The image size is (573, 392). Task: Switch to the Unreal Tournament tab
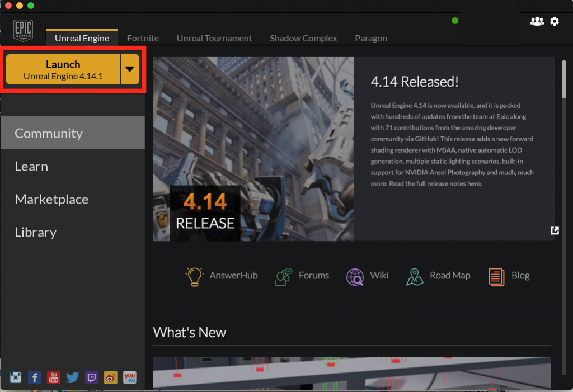point(214,38)
